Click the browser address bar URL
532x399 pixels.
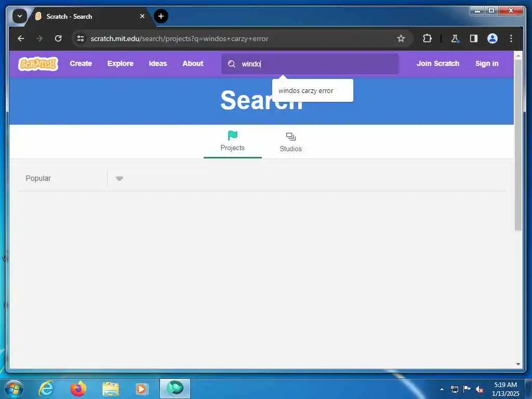(x=179, y=38)
